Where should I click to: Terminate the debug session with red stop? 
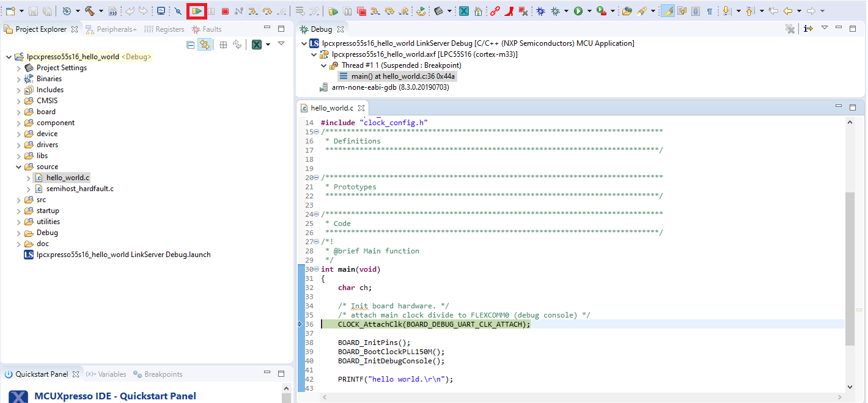[225, 11]
